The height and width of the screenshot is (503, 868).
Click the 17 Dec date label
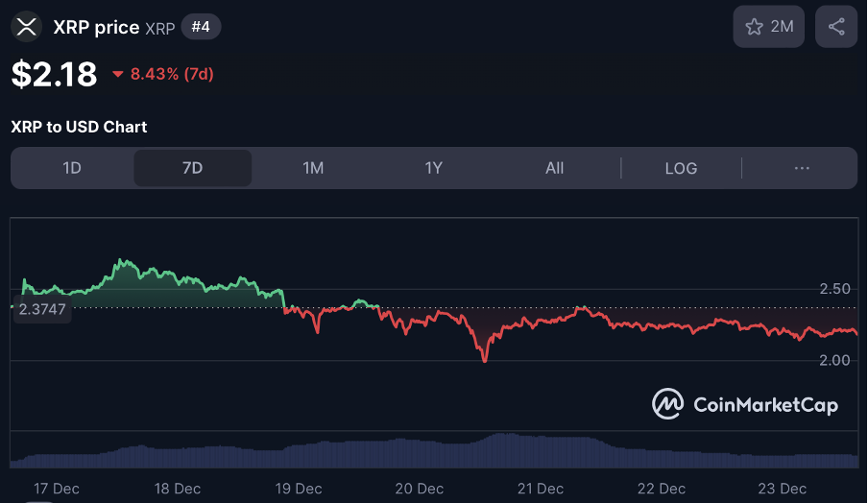tap(57, 488)
